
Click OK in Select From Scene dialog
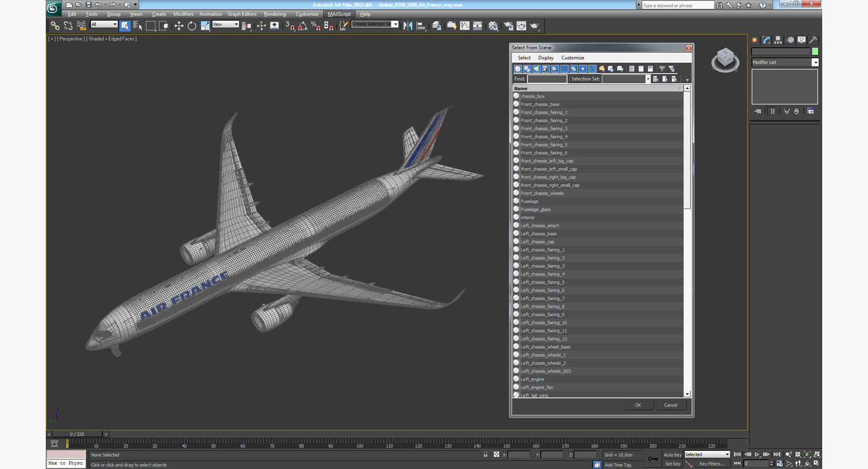638,405
